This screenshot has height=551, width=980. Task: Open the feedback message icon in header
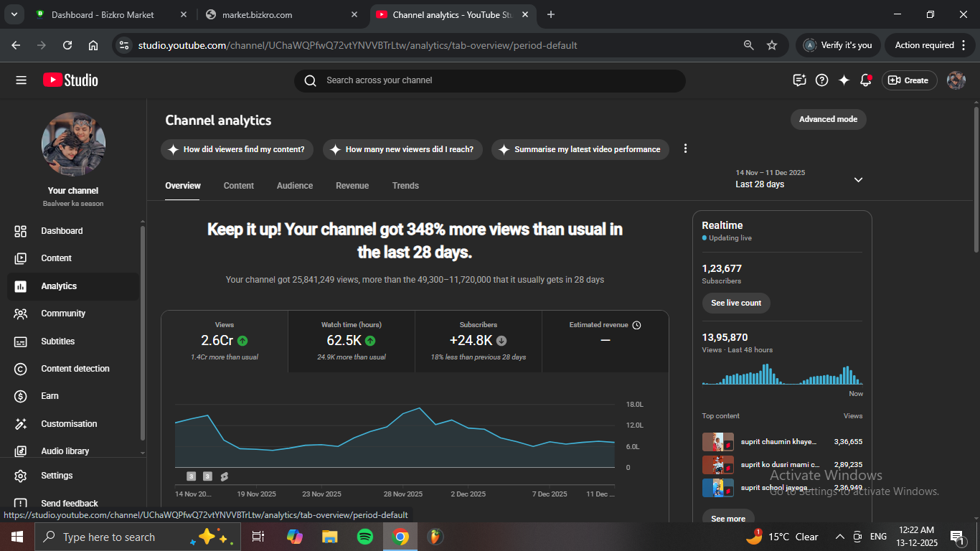[x=799, y=80]
